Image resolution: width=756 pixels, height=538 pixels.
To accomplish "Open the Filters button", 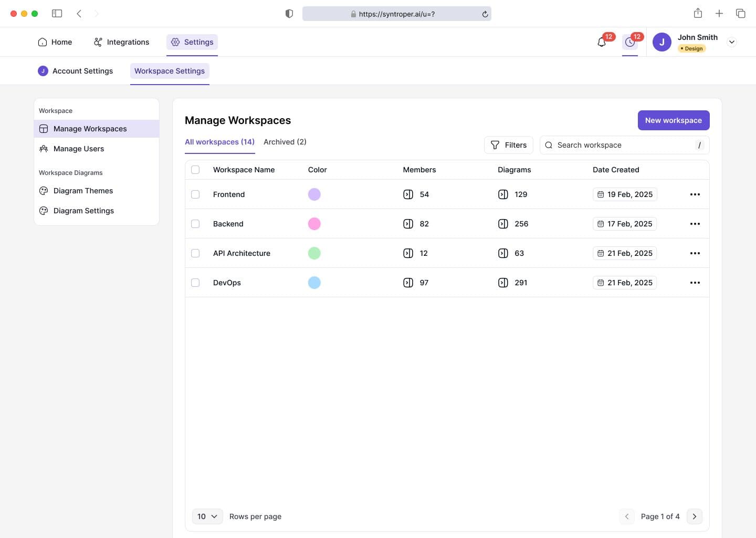I will coord(508,145).
